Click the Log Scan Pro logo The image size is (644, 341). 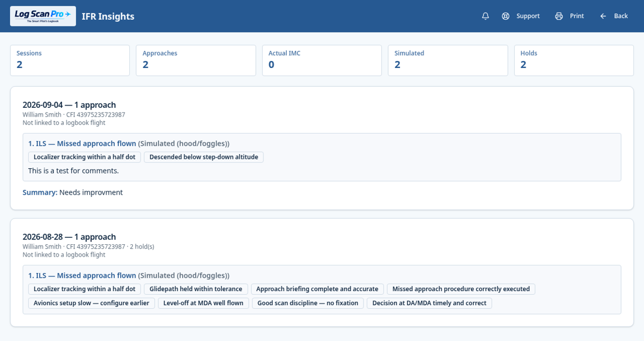(x=43, y=16)
